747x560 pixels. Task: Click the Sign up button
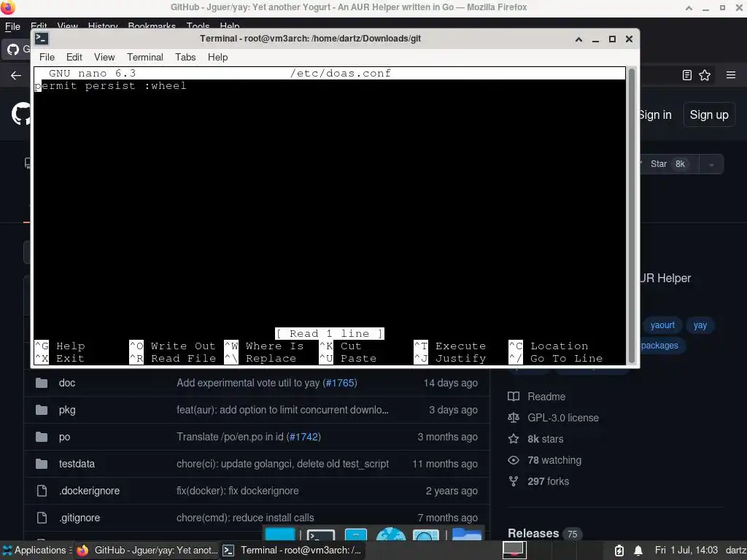pyautogui.click(x=709, y=114)
